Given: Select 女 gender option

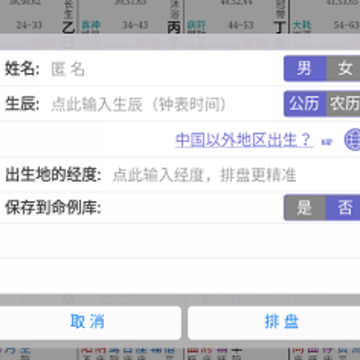Looking at the screenshot, I should [343, 69].
